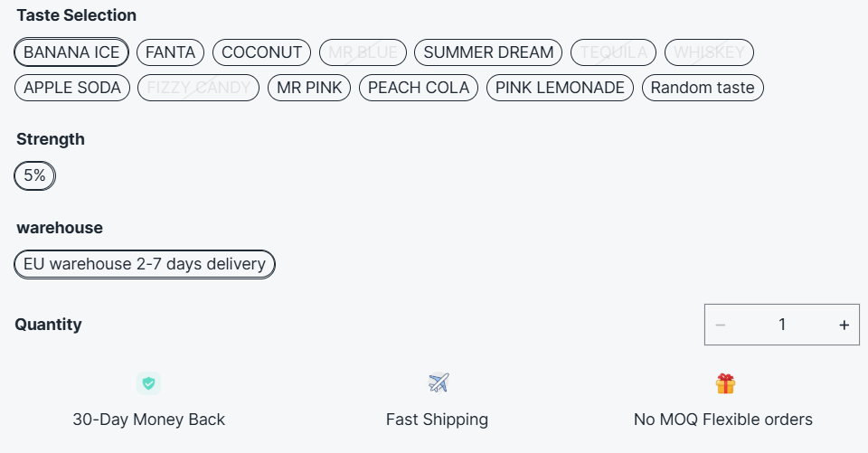This screenshot has height=453, width=868.
Task: Click the green shield money-back icon
Action: pos(149,383)
